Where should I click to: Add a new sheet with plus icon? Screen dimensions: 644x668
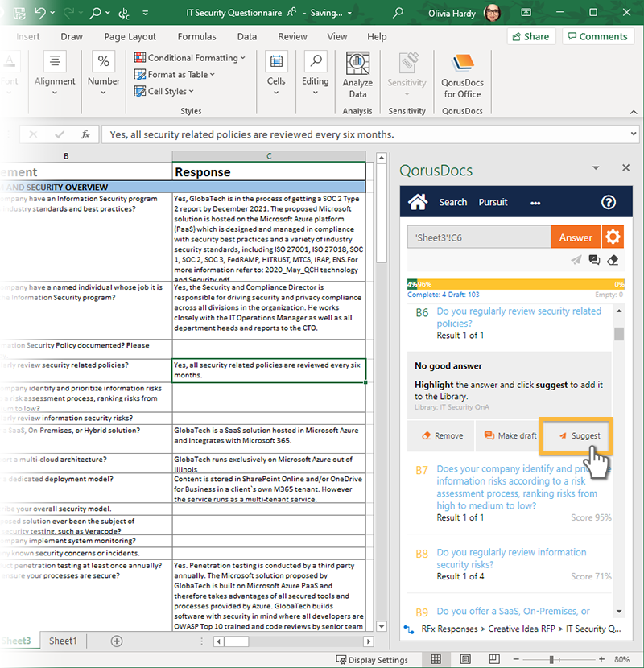coord(117,641)
